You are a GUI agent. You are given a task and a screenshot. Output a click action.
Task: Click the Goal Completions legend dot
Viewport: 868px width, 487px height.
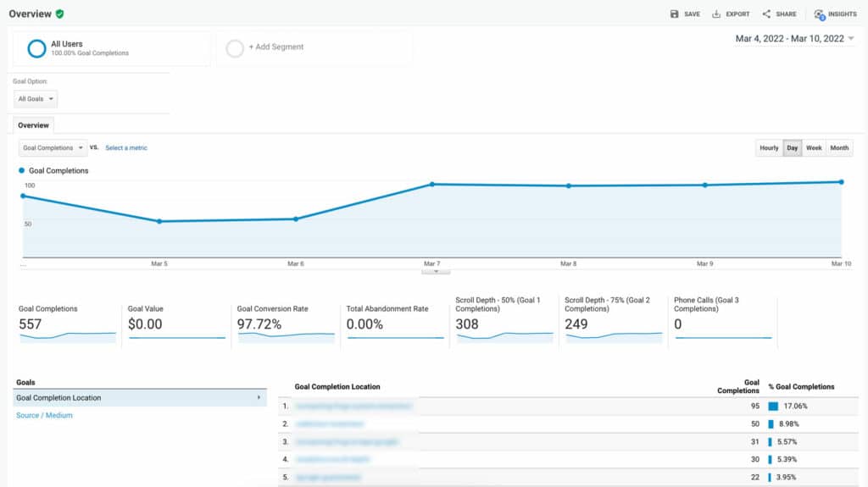pyautogui.click(x=21, y=170)
